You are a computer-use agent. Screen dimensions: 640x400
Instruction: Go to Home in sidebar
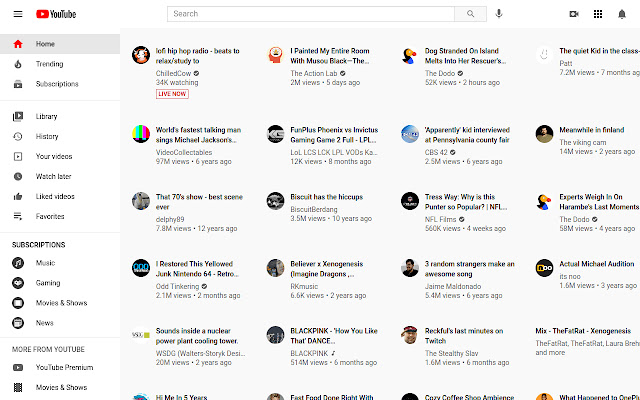60,44
